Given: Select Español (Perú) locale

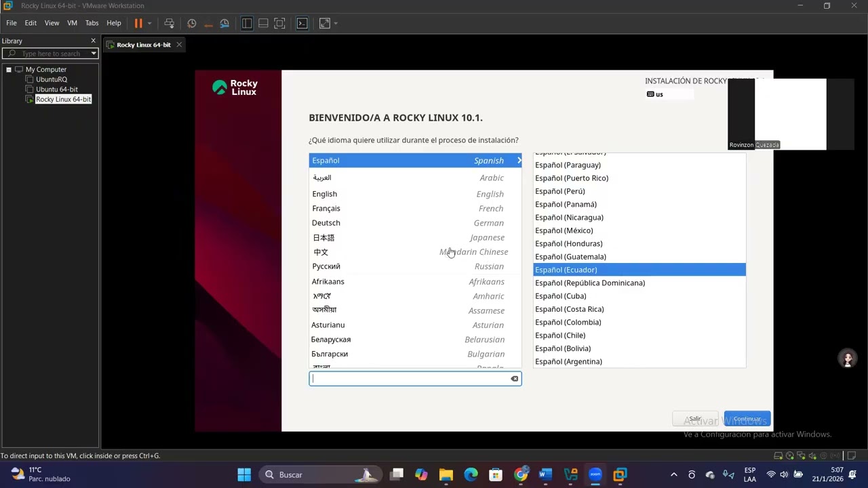Looking at the screenshot, I should (639, 191).
